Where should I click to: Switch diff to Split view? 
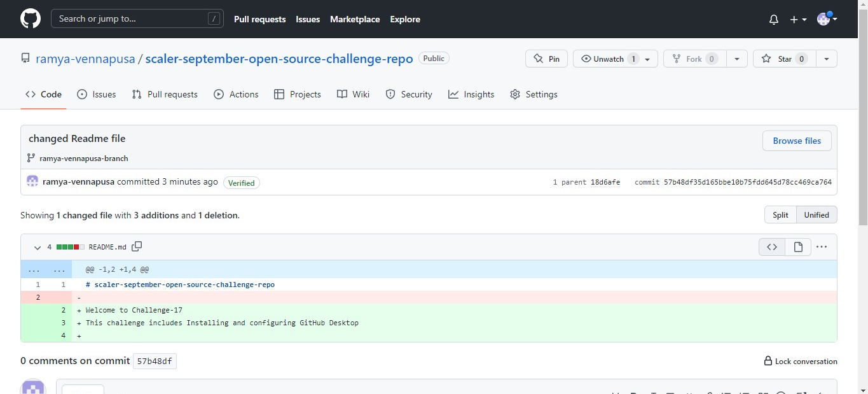coord(780,215)
